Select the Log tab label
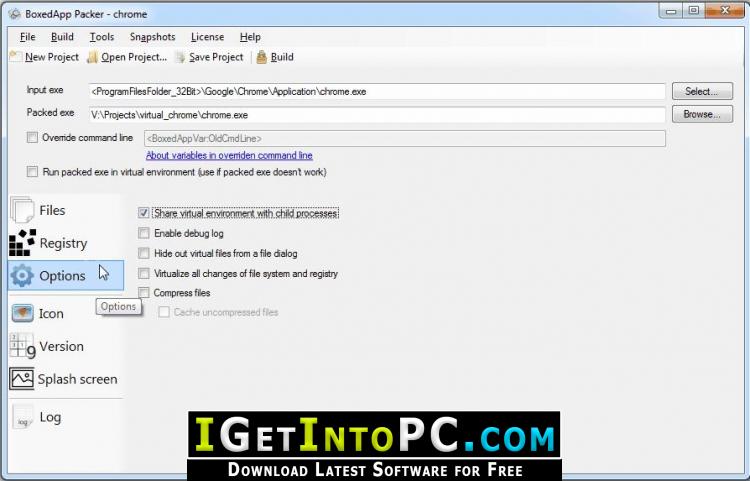This screenshot has height=481, width=750. point(50,417)
